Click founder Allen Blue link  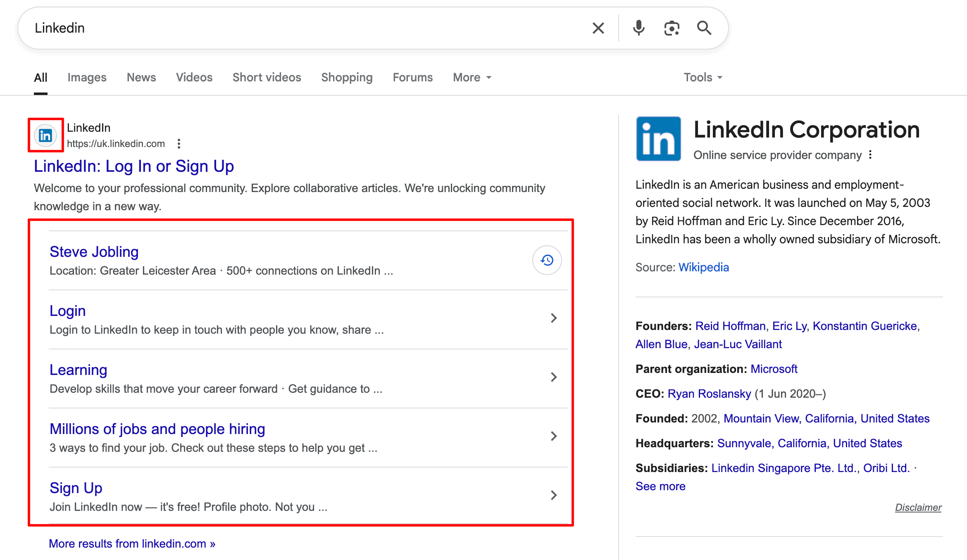point(661,344)
